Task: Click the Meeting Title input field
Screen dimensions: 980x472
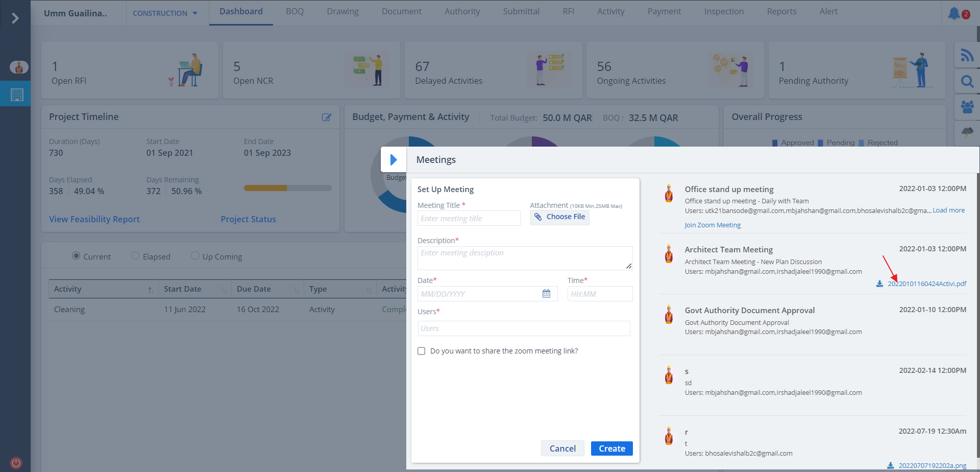Action: pos(469,219)
